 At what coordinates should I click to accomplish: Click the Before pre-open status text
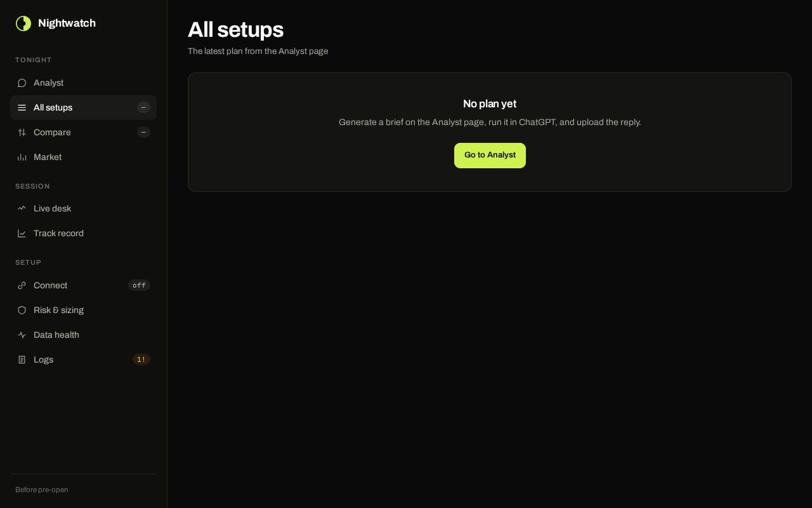click(42, 490)
